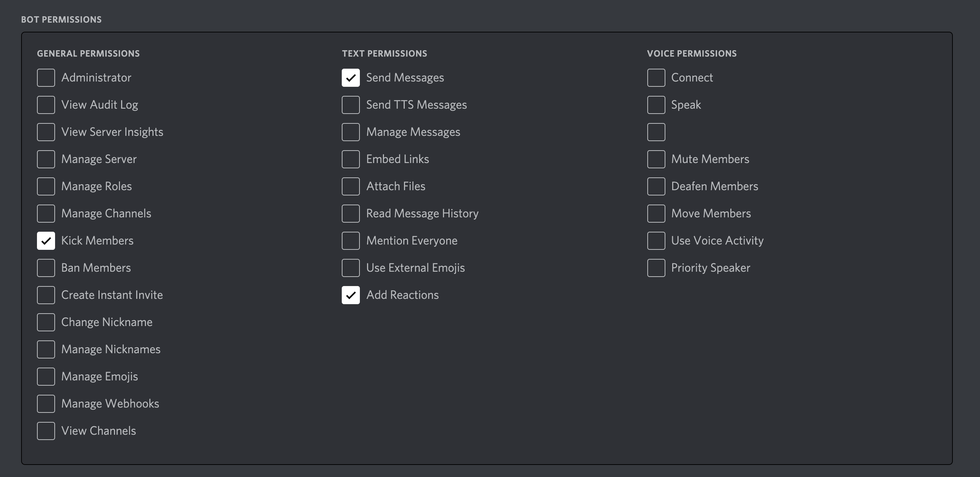This screenshot has width=980, height=477.
Task: Check the Embed Links permission
Action: pyautogui.click(x=350, y=159)
